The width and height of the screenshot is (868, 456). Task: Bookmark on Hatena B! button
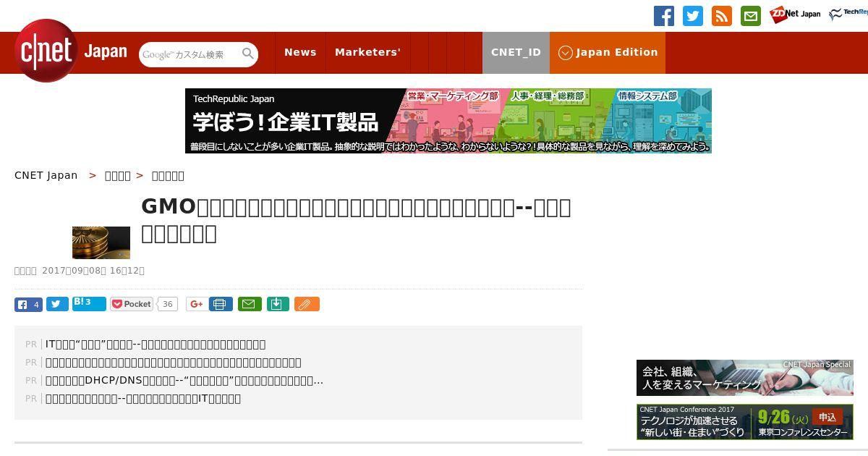point(89,303)
